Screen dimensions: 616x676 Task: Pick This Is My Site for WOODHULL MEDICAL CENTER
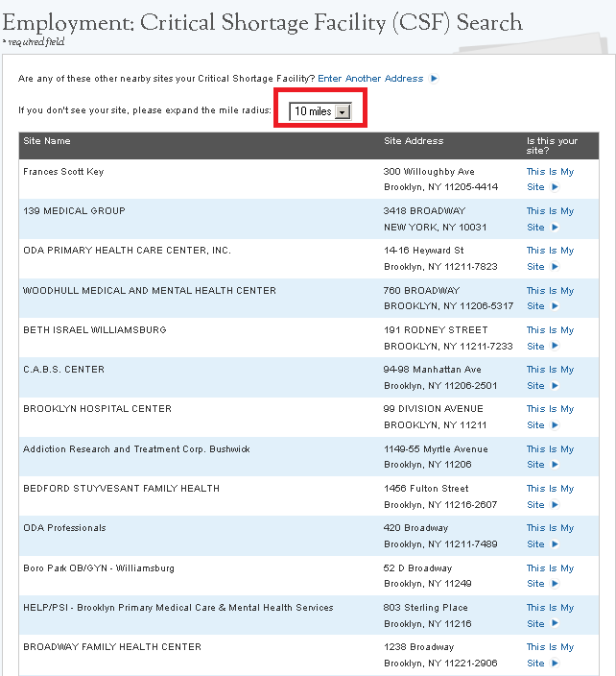(x=550, y=299)
